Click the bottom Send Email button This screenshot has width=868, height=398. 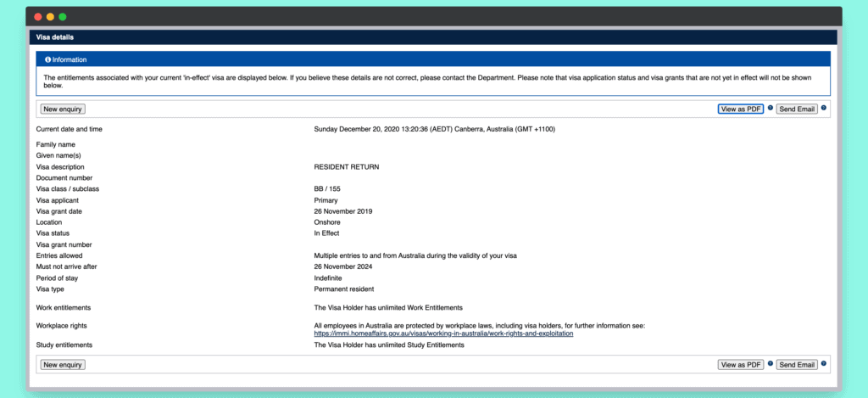point(797,365)
